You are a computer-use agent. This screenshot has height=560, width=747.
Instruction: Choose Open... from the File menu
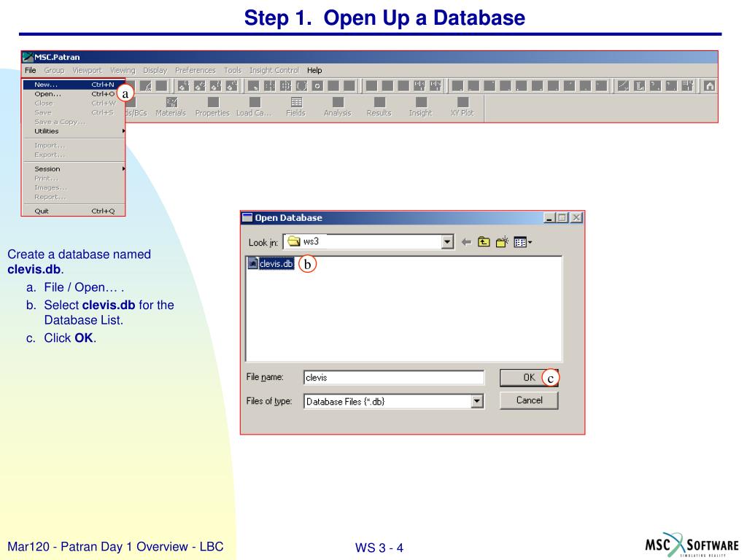(74, 94)
